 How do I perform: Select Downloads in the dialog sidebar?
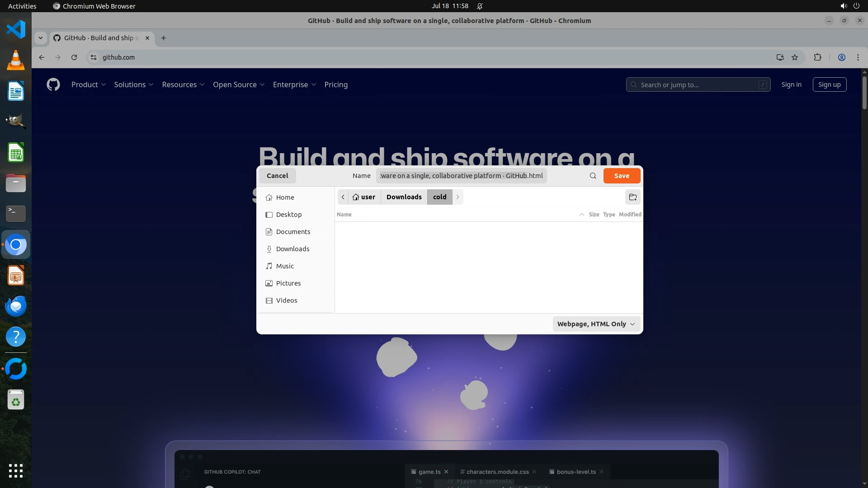[x=292, y=249]
